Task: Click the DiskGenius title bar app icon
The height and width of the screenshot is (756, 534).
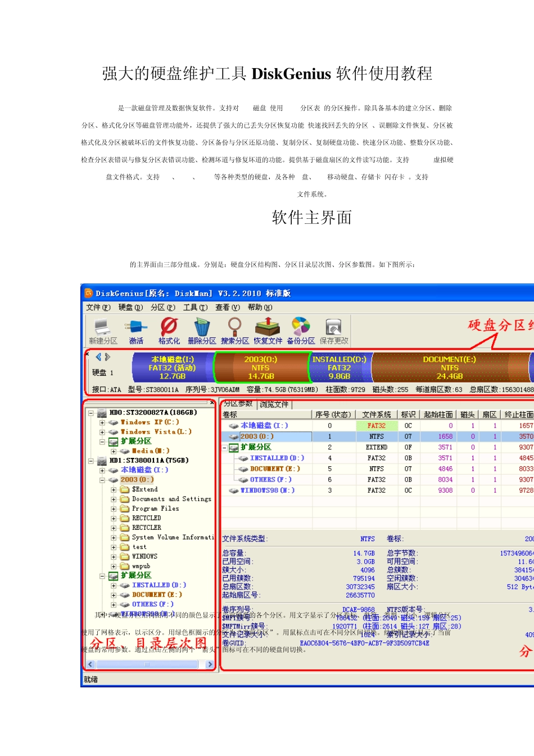Action: [88, 293]
